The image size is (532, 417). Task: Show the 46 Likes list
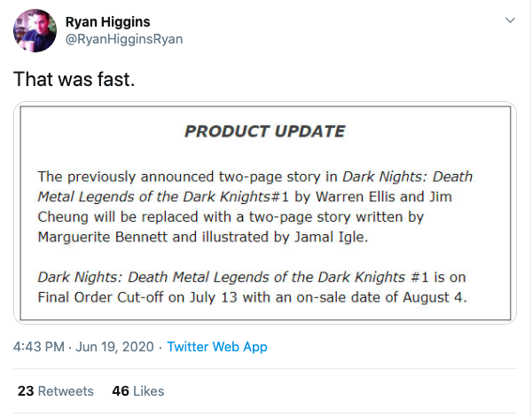coord(137,390)
